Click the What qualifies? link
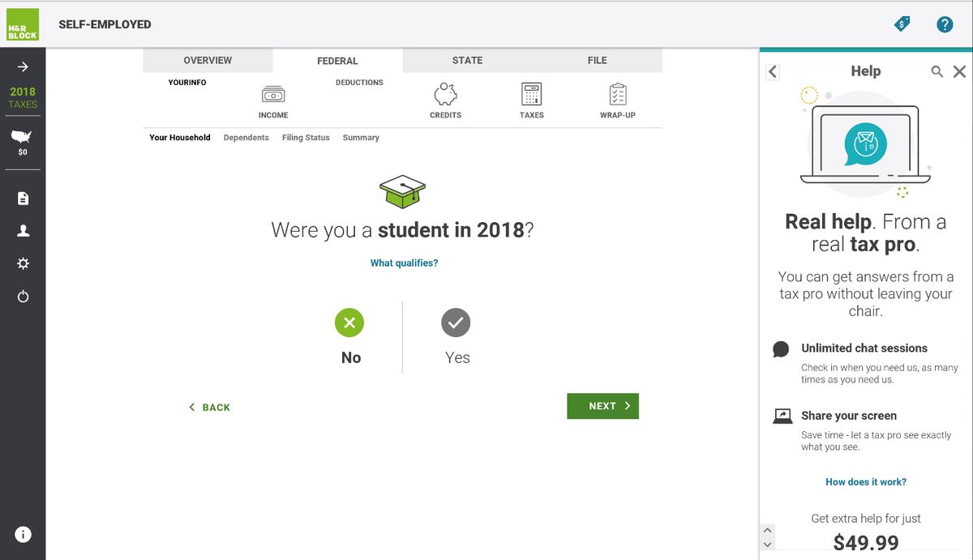The width and height of the screenshot is (973, 560). [x=404, y=263]
